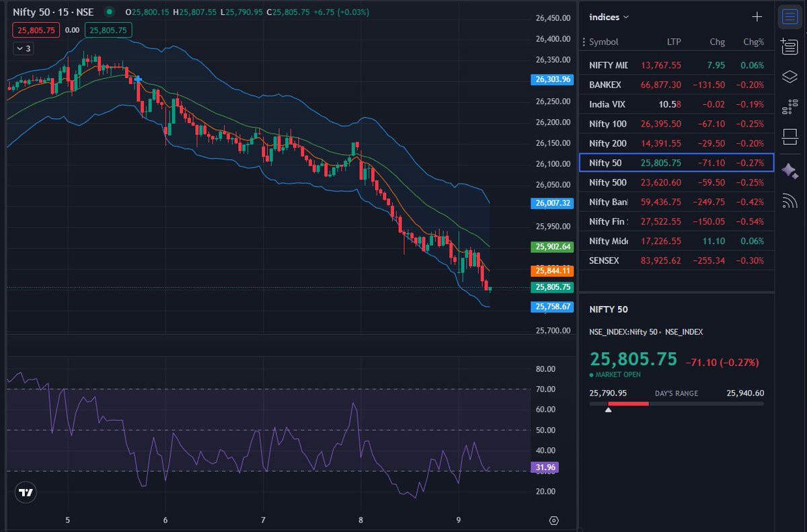Click the 25,758.67 lower band price label
Image resolution: width=807 pixels, height=532 pixels.
click(x=553, y=307)
